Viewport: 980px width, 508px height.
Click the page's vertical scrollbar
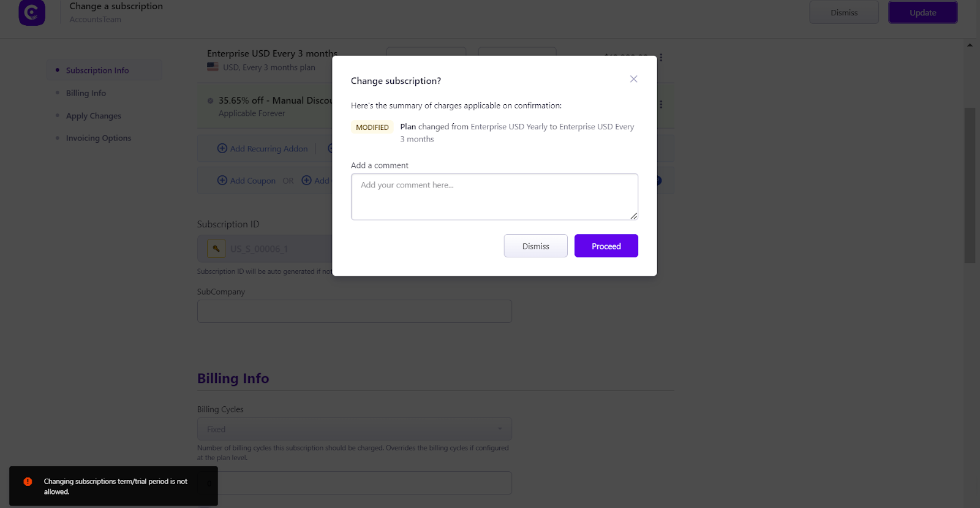coord(970,185)
